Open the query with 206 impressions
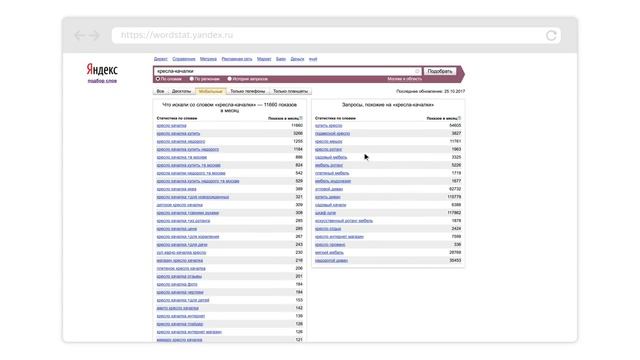This screenshot has height=360, width=640. 181,269
